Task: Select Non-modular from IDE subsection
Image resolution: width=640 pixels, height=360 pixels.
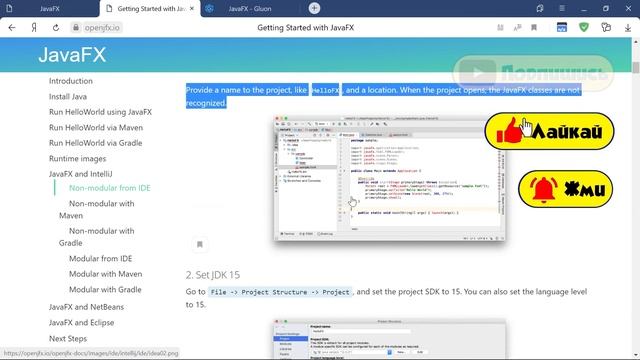Action: (110, 188)
